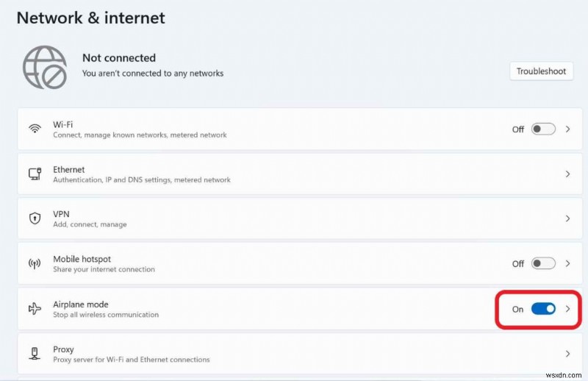Click the Not connected globe icon

click(46, 68)
